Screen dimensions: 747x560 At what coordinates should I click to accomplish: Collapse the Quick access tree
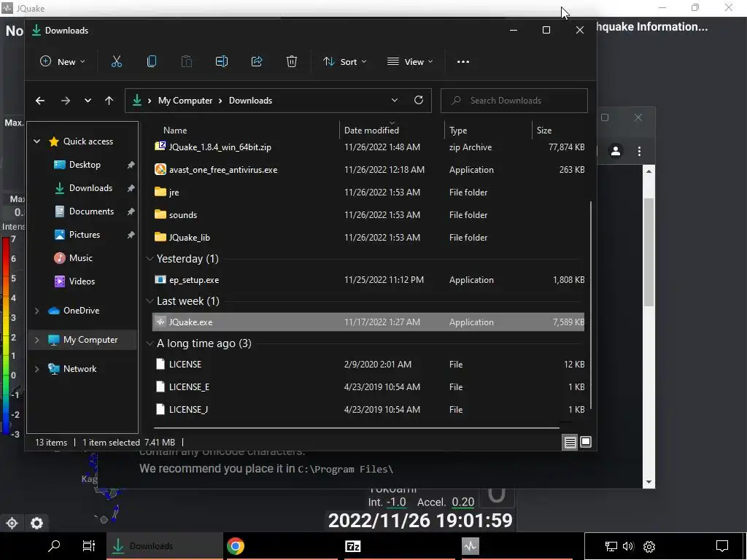[x=36, y=141]
